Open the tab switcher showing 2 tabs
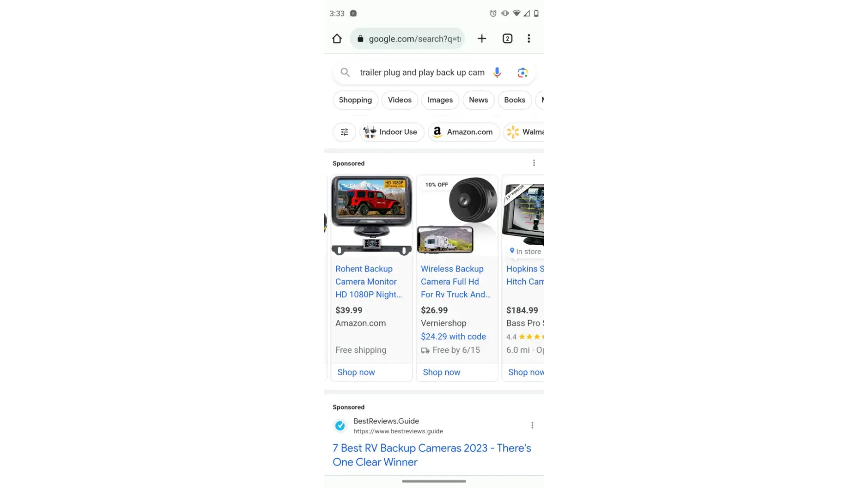Image resolution: width=868 pixels, height=488 pixels. pyautogui.click(x=507, y=39)
